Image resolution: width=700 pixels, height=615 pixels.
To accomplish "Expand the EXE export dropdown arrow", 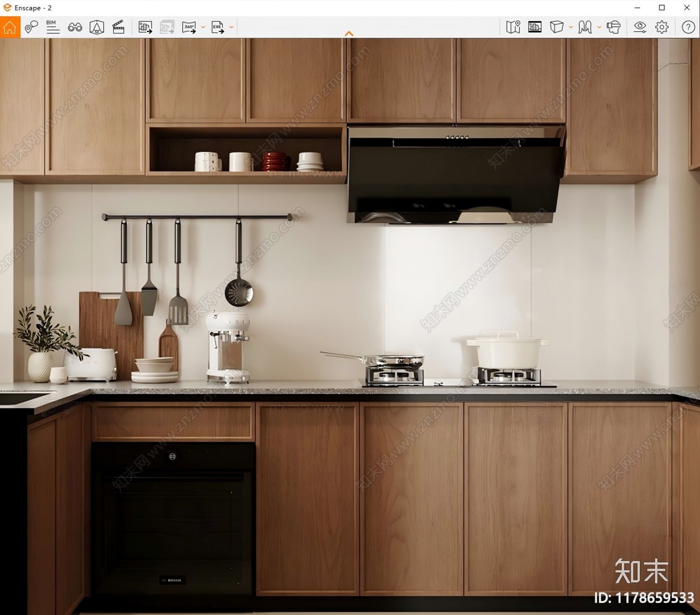I will click(x=231, y=27).
